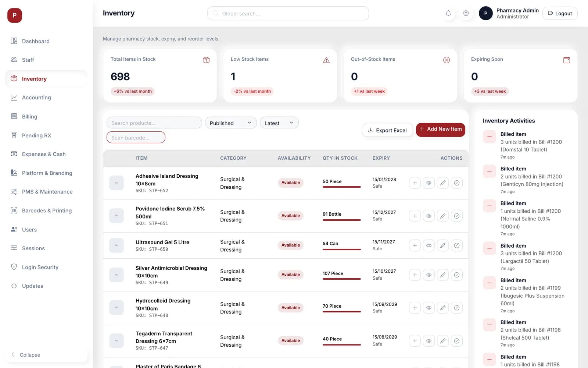The width and height of the screenshot is (588, 368).
Task: View details of Povidone Iodine Scrub
Action: click(429, 216)
